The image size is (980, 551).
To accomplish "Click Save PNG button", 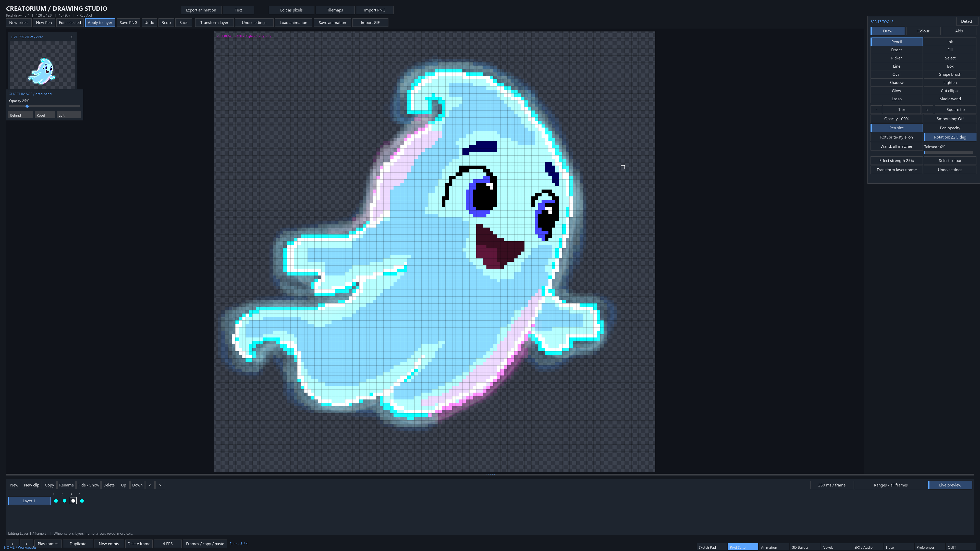I will [x=128, y=23].
